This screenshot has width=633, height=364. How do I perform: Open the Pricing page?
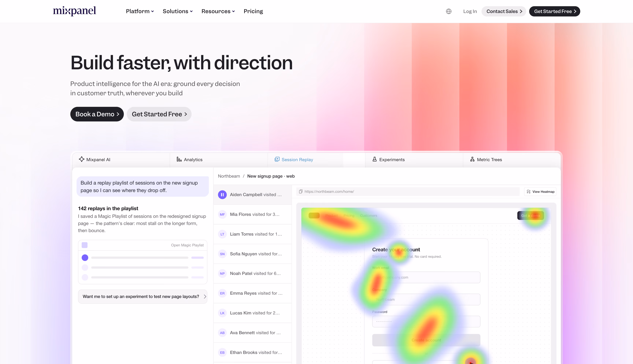pos(253,11)
